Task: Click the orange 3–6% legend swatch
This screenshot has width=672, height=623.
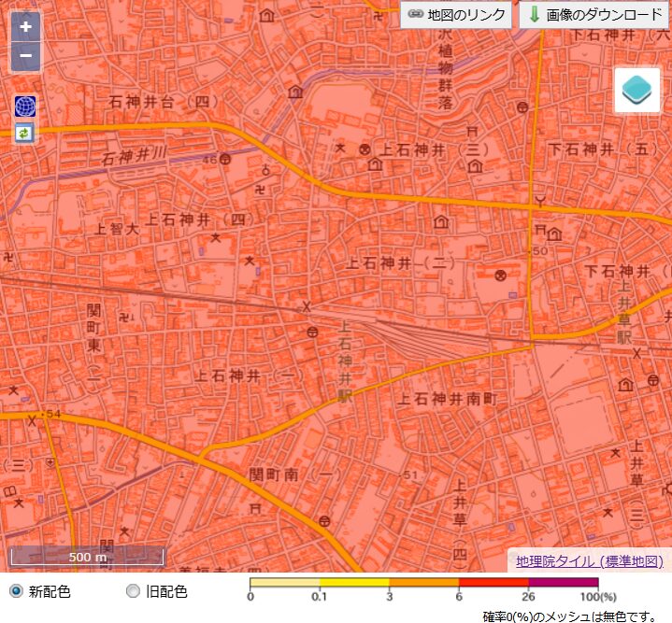Action: click(423, 582)
